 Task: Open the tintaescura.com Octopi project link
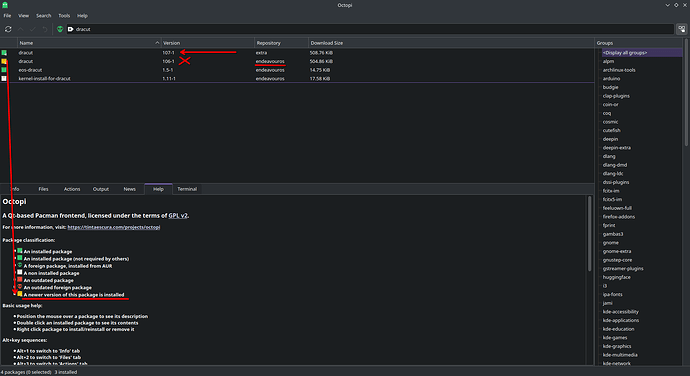(x=114, y=227)
